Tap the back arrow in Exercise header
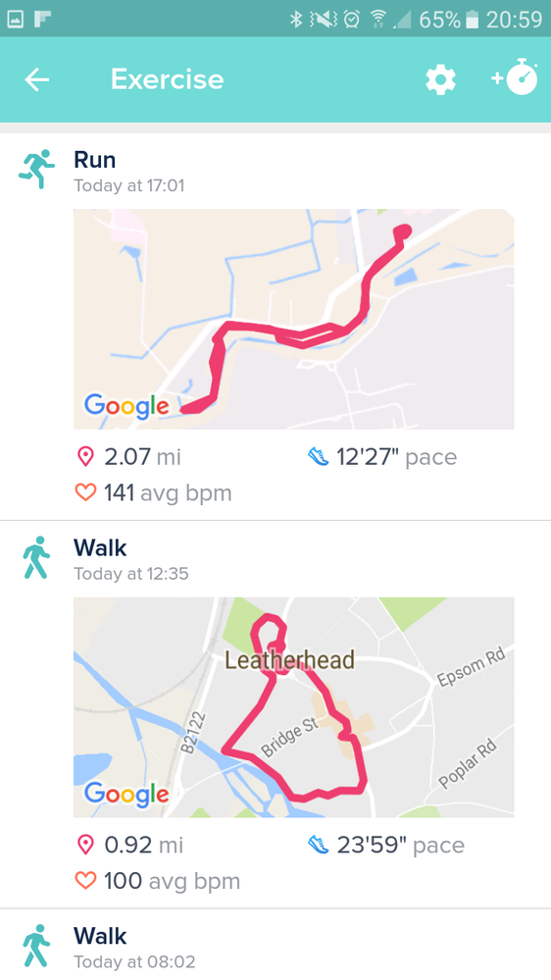The width and height of the screenshot is (551, 980). click(x=37, y=79)
